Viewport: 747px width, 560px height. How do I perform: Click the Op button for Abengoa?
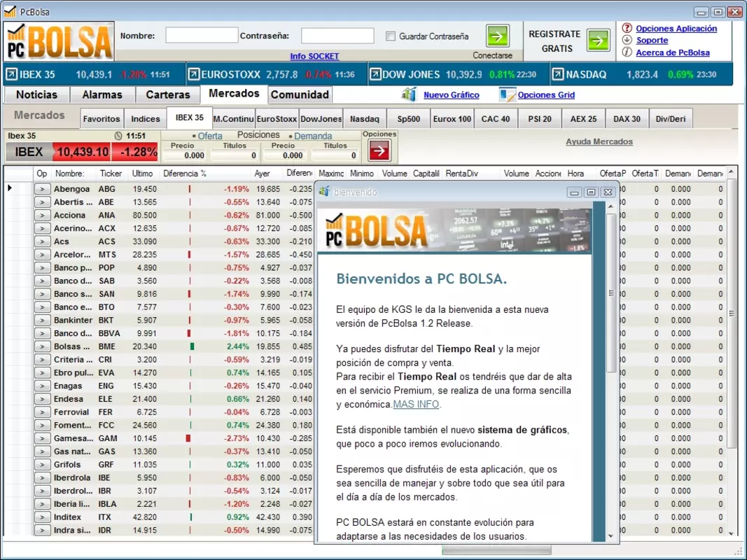42,189
